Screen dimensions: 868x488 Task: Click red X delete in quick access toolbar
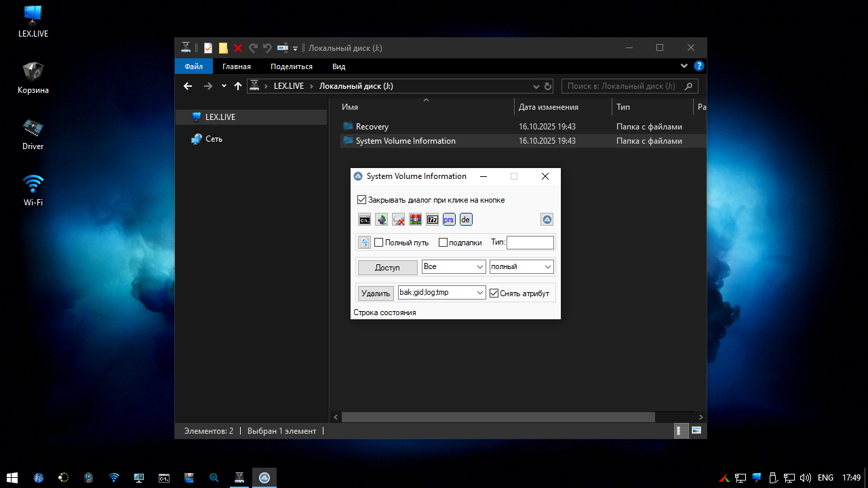pyautogui.click(x=238, y=48)
